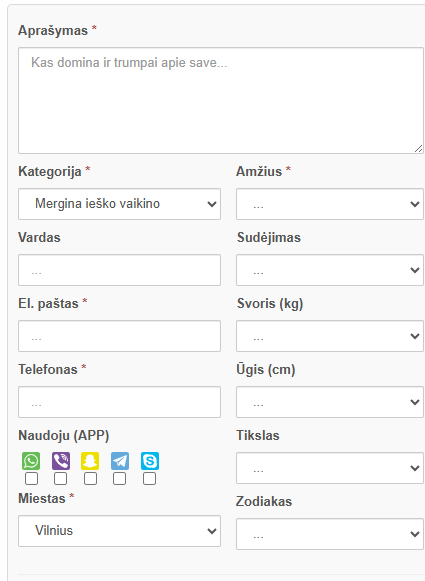Screen dimensions: 425x581
Task: Click the WhatsApp app icon
Action: (x=31, y=461)
